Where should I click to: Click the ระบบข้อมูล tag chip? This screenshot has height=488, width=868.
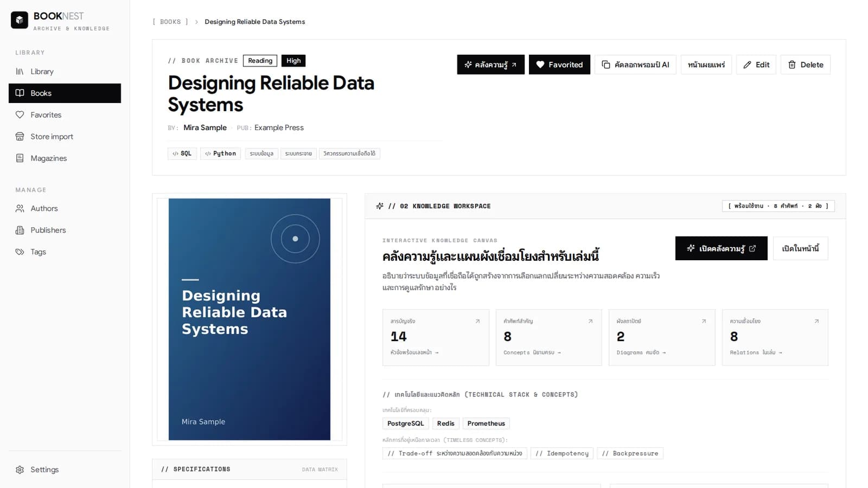(261, 153)
